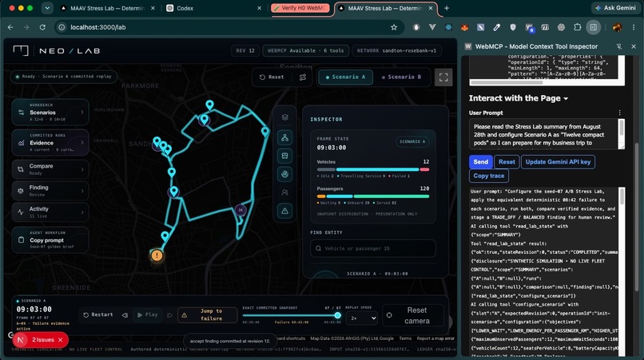Viewport: 644px width, 360px height.
Task: Focus the Vehicle or passenger ID search field
Action: click(x=373, y=248)
